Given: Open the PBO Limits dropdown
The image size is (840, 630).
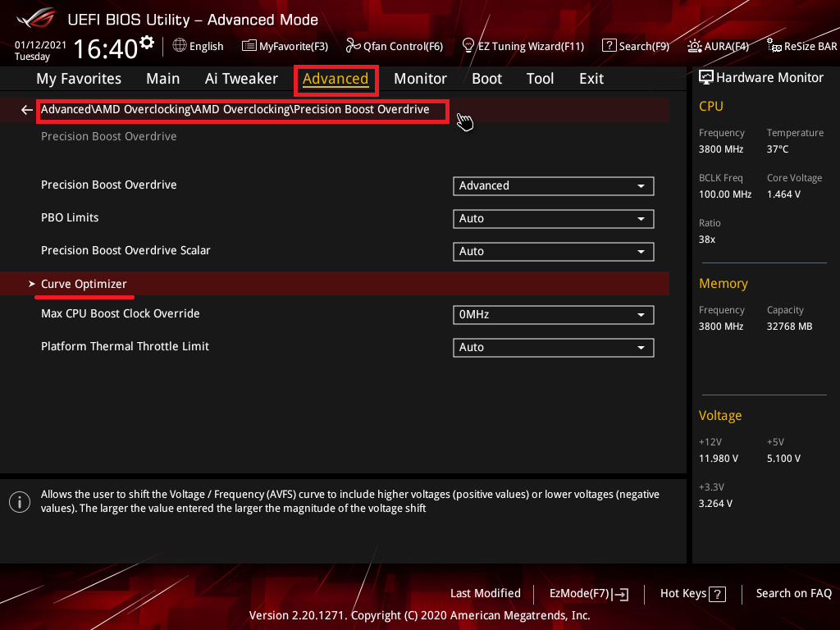Looking at the screenshot, I should coord(554,218).
